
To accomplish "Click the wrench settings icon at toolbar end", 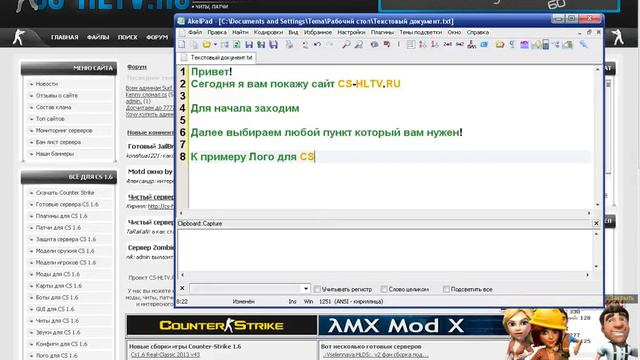I will (583, 44).
